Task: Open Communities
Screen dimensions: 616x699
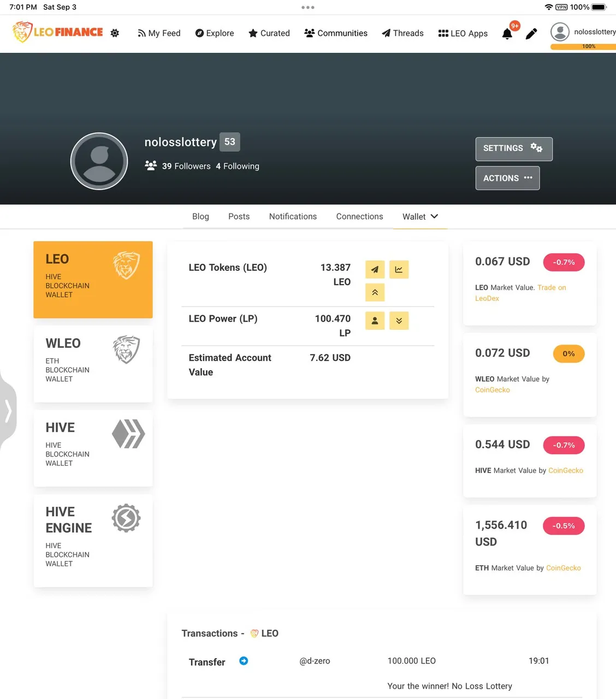Action: pyautogui.click(x=336, y=33)
